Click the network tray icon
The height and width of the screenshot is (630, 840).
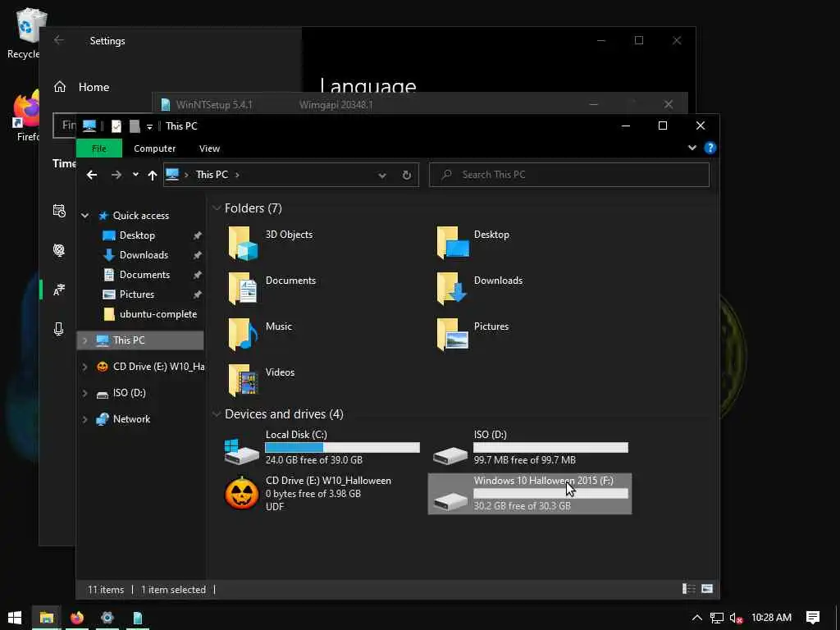717,618
